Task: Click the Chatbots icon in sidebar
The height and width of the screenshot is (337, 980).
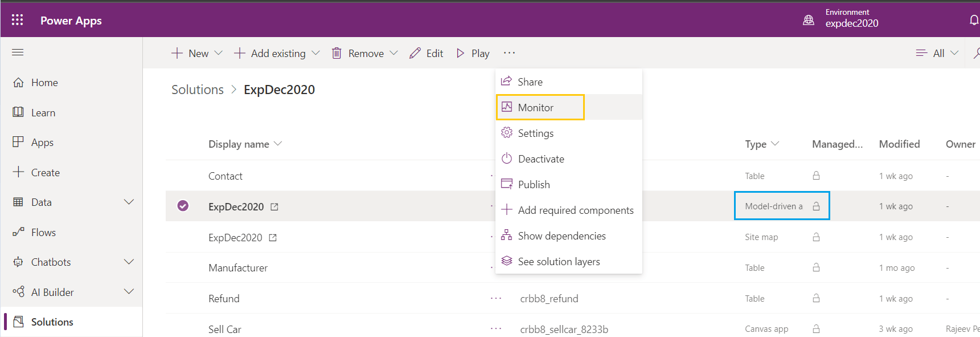Action: point(18,262)
